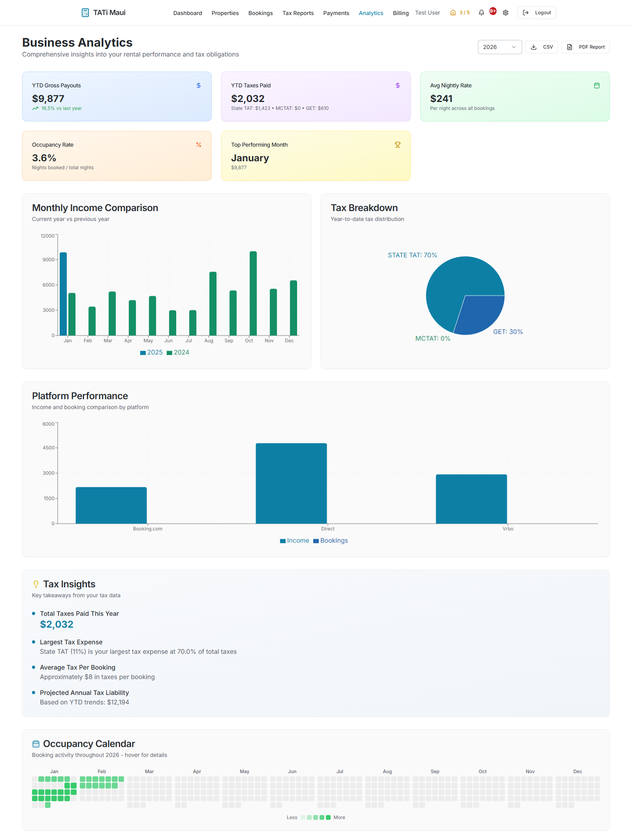Open the year selector showing 2026
This screenshot has height=840, width=632.
click(x=499, y=47)
